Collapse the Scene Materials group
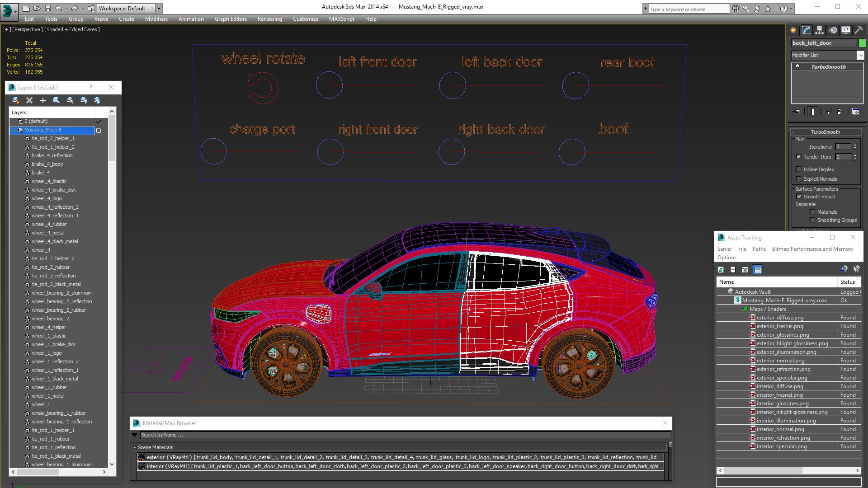This screenshot has height=488, width=868. click(x=135, y=447)
